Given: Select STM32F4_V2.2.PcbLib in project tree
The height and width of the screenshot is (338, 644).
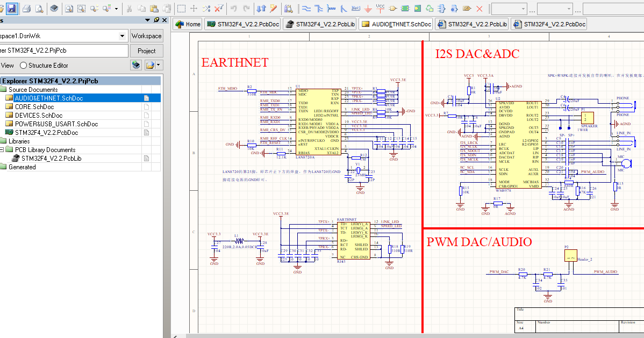Looking at the screenshot, I should pyautogui.click(x=52, y=159).
